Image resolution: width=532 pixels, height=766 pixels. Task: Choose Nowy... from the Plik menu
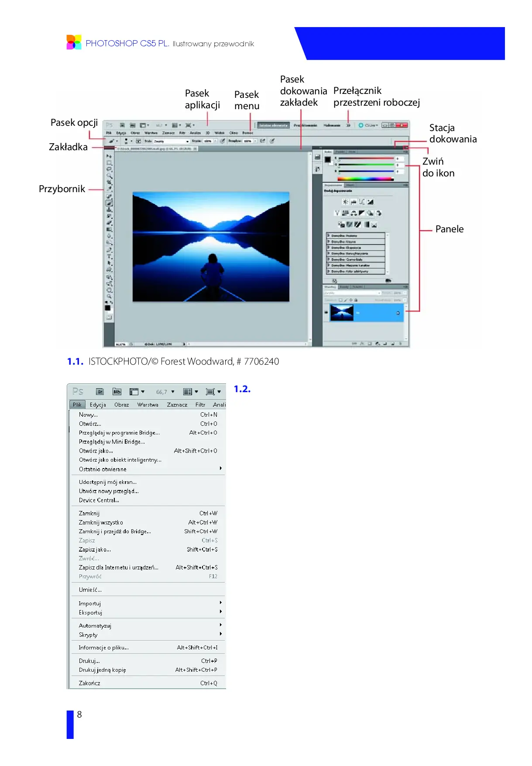(x=148, y=415)
